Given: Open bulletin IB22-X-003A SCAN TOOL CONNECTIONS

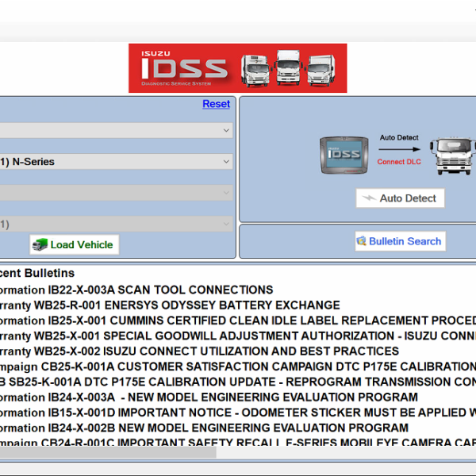Looking at the screenshot, I should (136, 290).
